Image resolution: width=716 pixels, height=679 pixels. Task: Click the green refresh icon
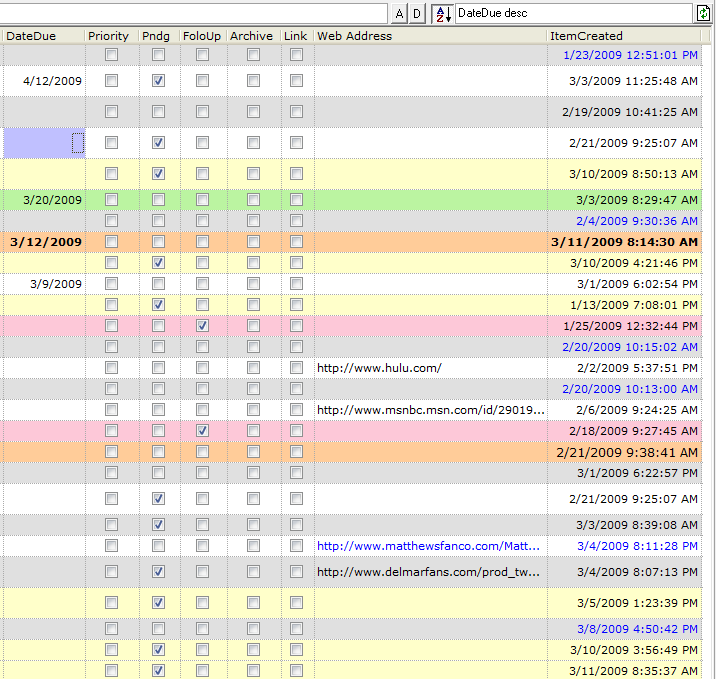[x=703, y=14]
